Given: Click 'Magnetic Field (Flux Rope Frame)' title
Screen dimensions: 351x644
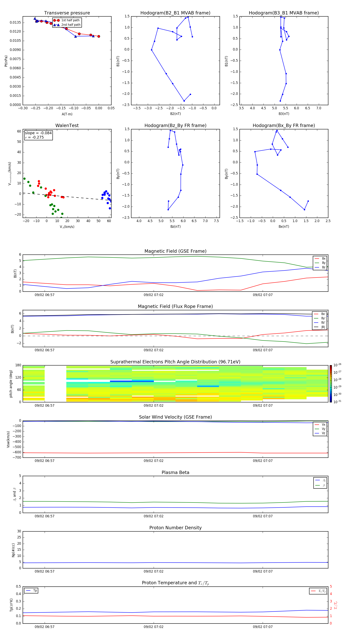Looking at the screenshot, I should click(175, 307).
